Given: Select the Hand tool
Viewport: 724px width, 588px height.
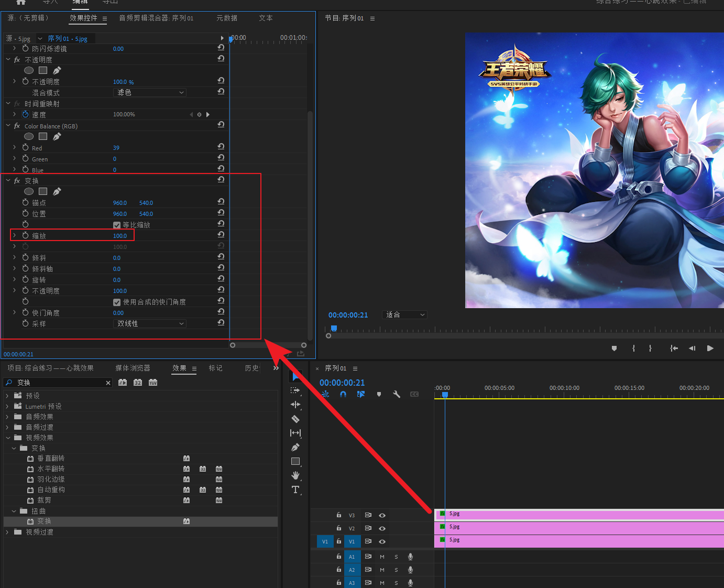Looking at the screenshot, I should click(295, 475).
